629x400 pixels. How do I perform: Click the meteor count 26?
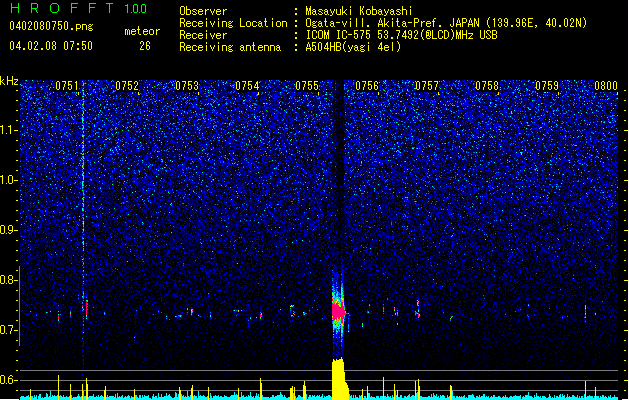[145, 46]
